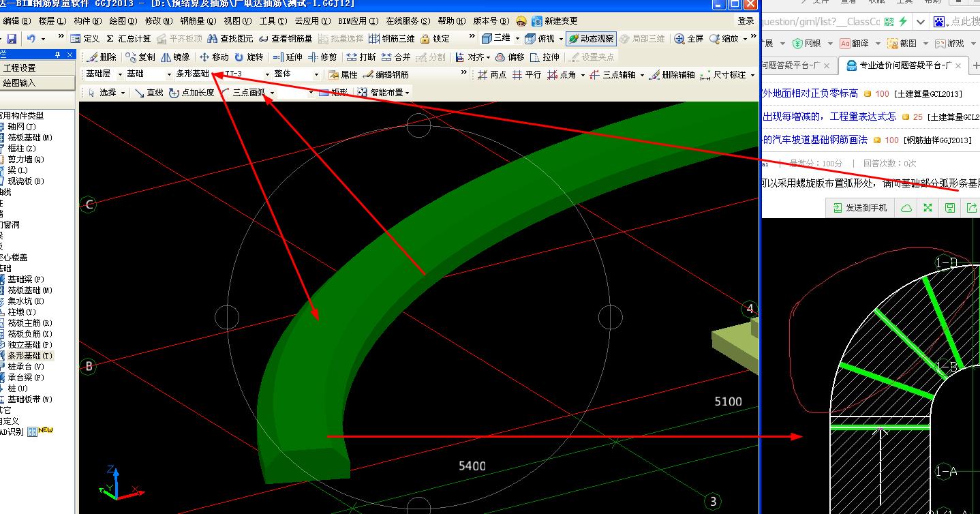Image resolution: width=980 pixels, height=514 pixels.
Task: Expand the 三点画弧 arc dropdown
Action: (x=273, y=92)
